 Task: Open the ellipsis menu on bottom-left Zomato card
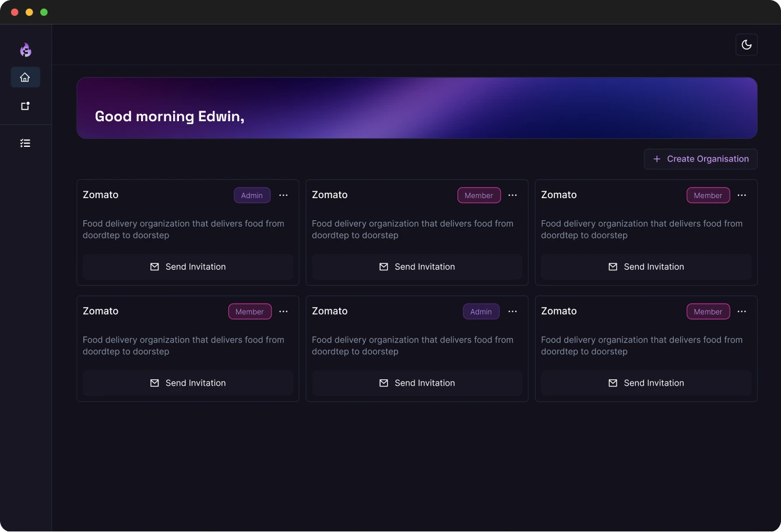(x=283, y=312)
